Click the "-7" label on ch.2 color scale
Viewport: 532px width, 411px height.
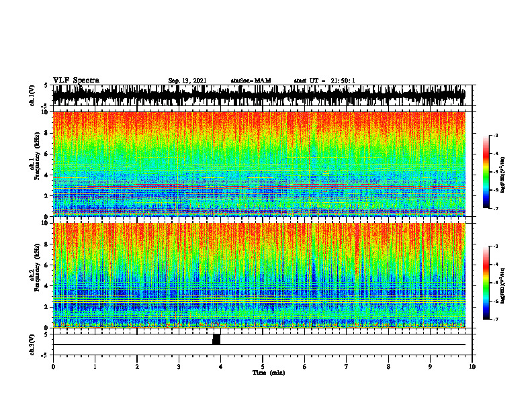pos(496,319)
